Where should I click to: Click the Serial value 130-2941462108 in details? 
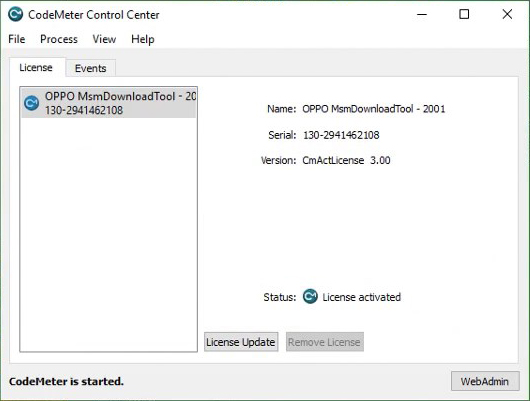click(x=341, y=135)
